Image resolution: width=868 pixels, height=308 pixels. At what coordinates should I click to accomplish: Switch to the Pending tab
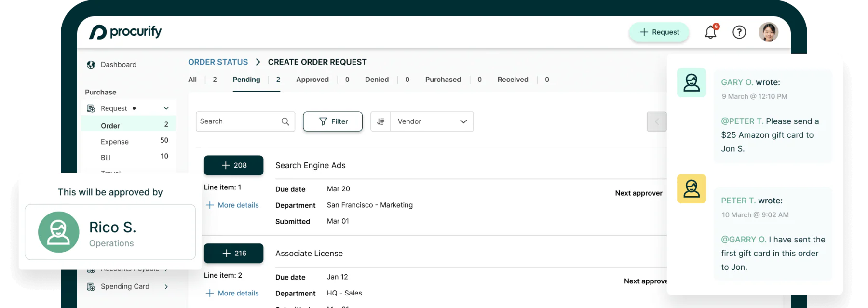pos(246,80)
